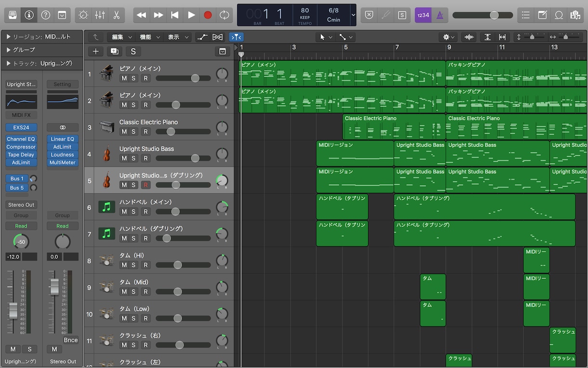Open the Channel EQ plugin
This screenshot has width=588, height=368.
pyautogui.click(x=21, y=139)
